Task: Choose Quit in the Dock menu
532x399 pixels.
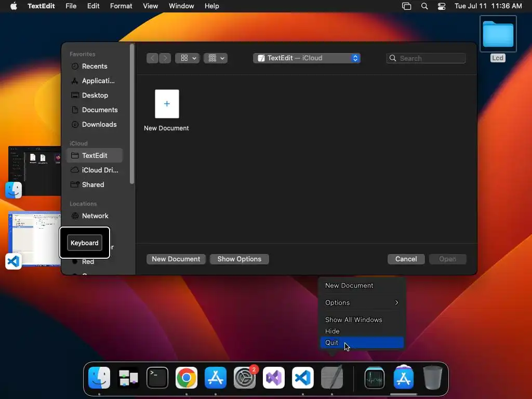Action: (x=362, y=343)
